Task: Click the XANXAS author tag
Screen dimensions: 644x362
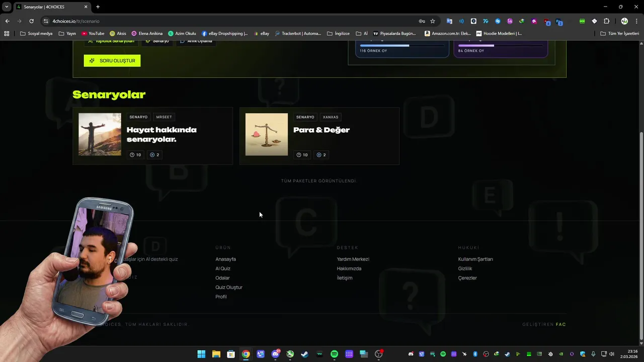Action: (x=331, y=117)
